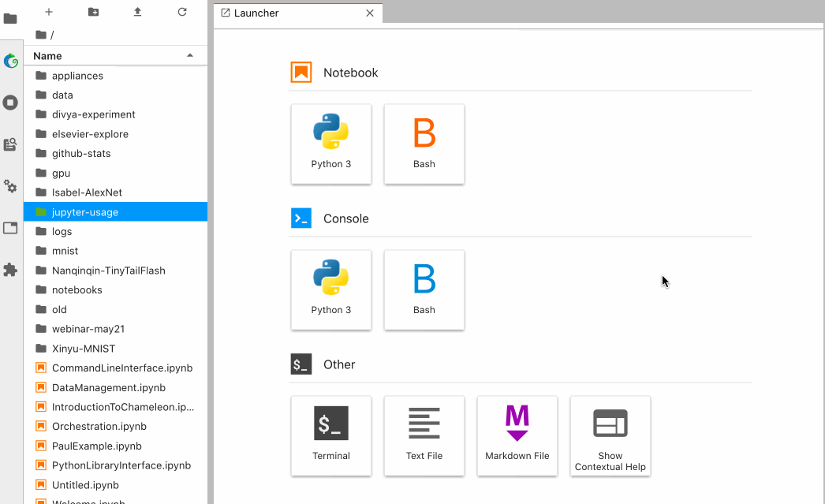This screenshot has width=825, height=504.
Task: Open the Extension Manager puzzle icon
Action: [10, 270]
